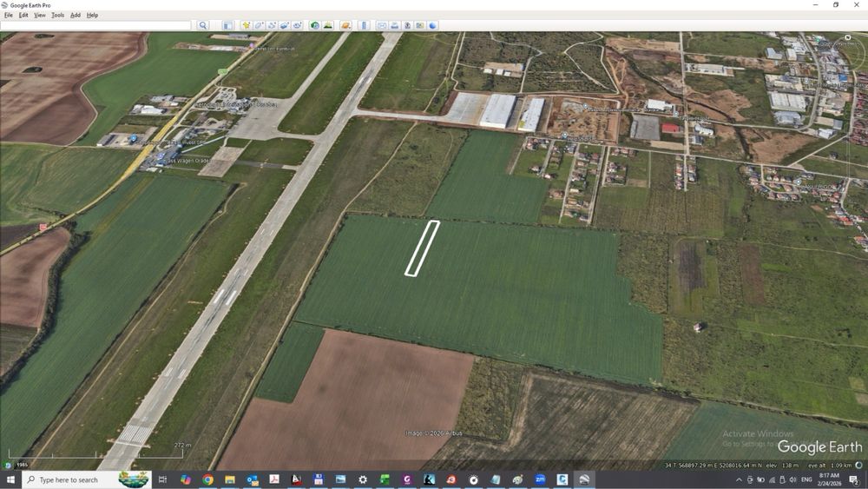Open Chrome from the taskbar
868x489 pixels.
click(x=207, y=479)
